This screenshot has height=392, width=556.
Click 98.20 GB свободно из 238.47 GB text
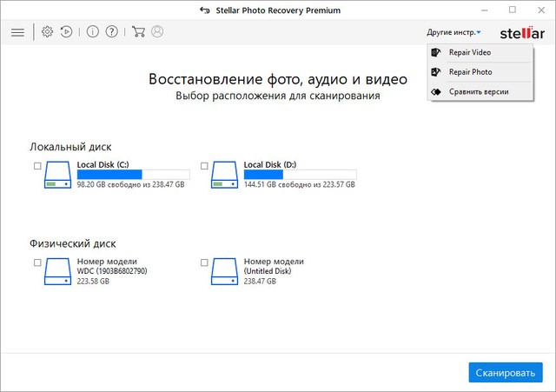point(130,184)
